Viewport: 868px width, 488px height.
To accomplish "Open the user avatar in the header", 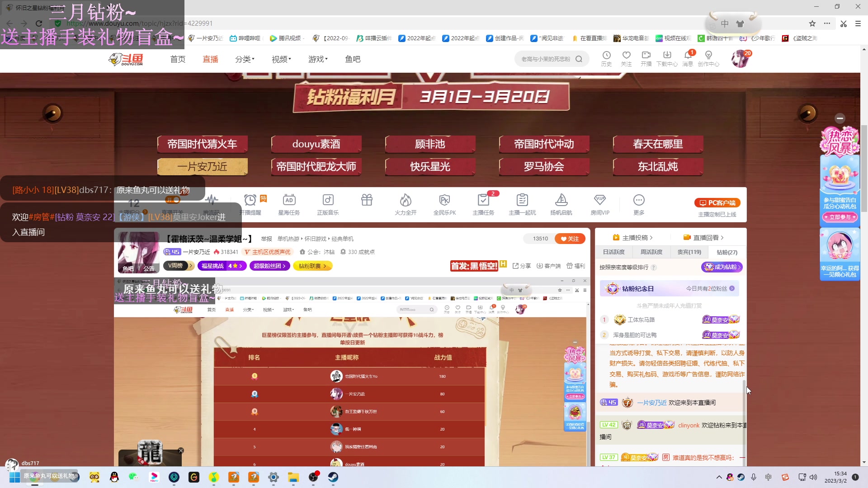I will pyautogui.click(x=741, y=59).
